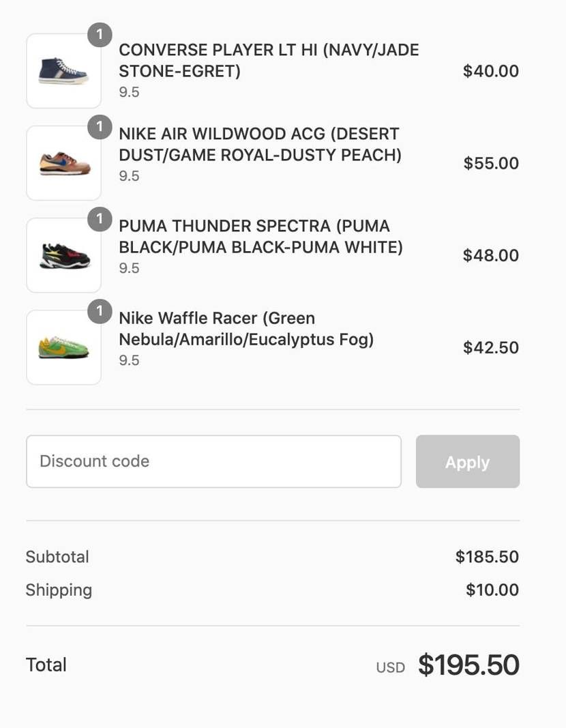566x728 pixels.
Task: Select the size 9.5 under Nike Waffle Racer
Action: point(129,360)
